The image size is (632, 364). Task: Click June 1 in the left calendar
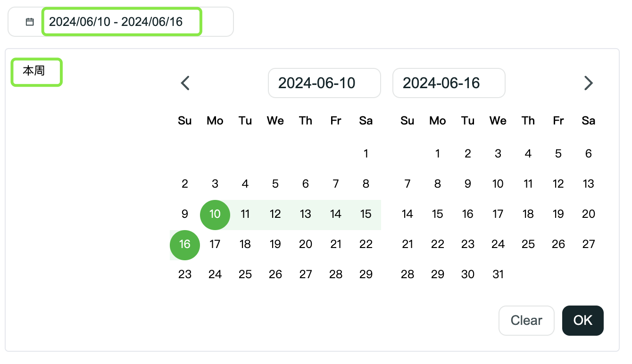click(x=366, y=153)
